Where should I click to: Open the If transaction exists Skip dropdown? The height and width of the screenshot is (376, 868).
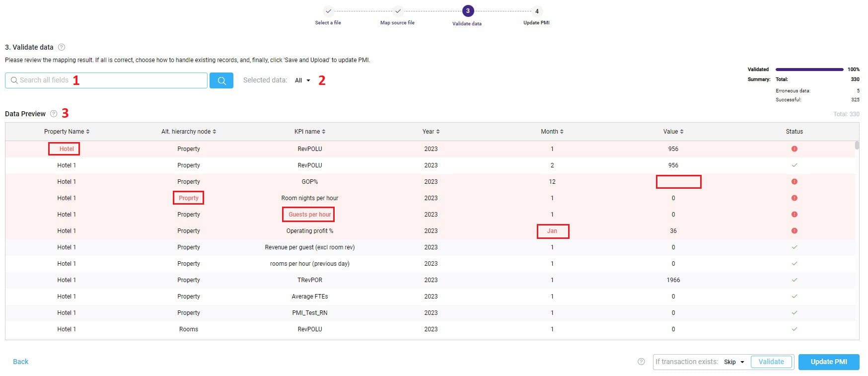coord(734,362)
